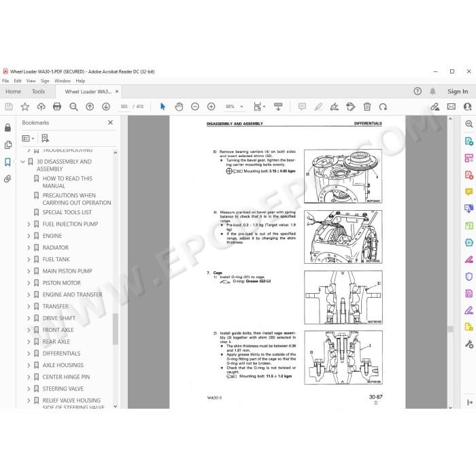Open the security lock panel

click(8, 128)
